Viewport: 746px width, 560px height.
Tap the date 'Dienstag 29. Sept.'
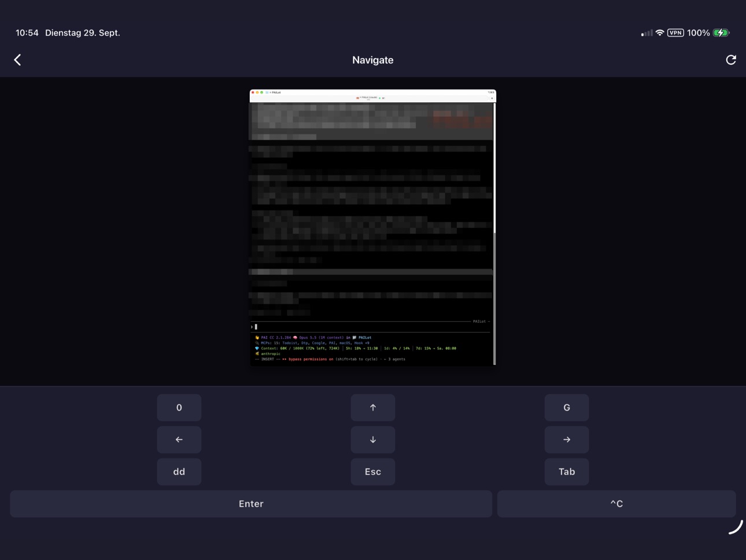click(83, 33)
